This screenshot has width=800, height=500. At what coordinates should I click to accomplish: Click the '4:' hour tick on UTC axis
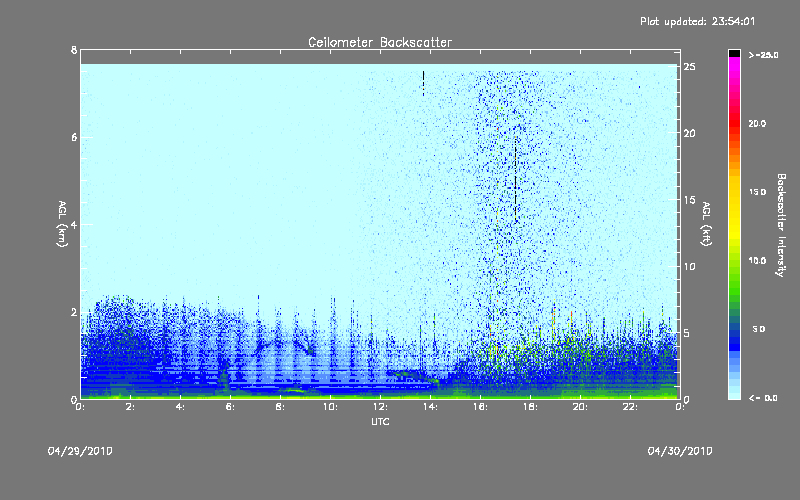tap(181, 407)
